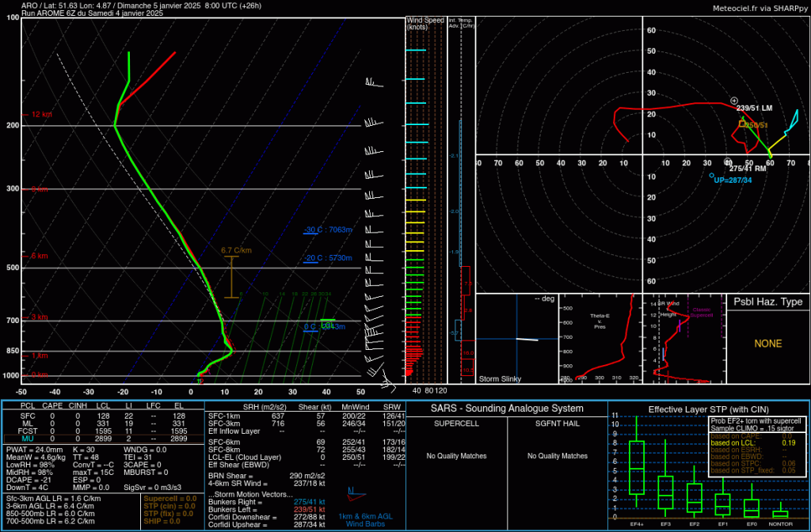This screenshot has height=532, width=811.
Task: Click the 'Eff Inflow Layer' row
Action: (x=307, y=430)
